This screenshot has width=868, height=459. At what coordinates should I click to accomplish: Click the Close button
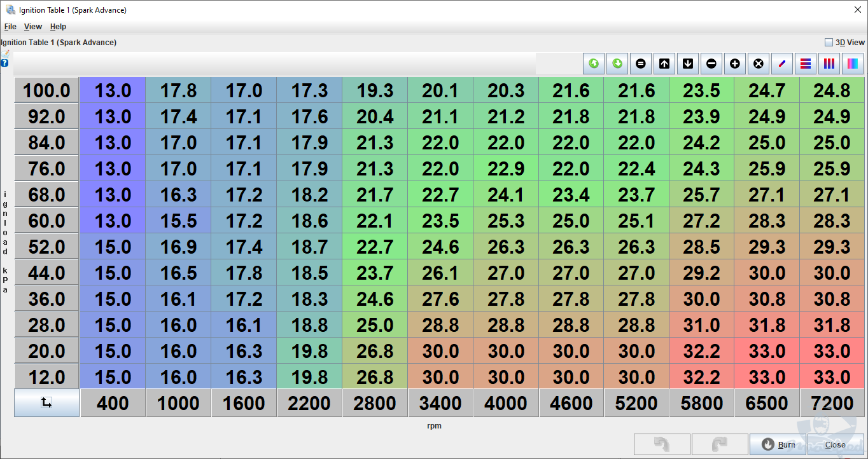[836, 444]
